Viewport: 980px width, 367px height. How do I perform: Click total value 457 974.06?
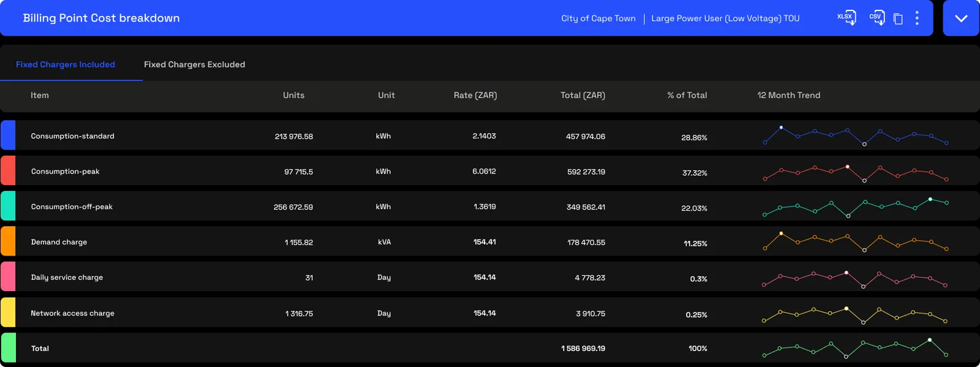(x=586, y=137)
